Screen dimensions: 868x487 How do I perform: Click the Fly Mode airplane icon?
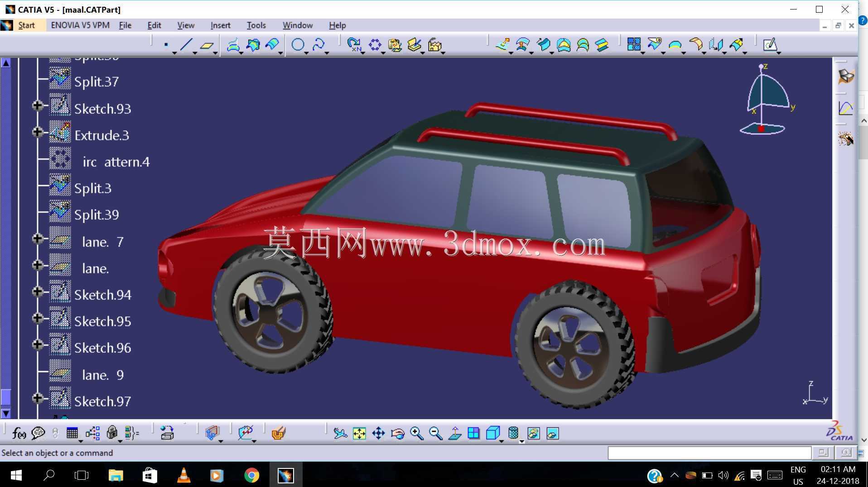(x=340, y=433)
